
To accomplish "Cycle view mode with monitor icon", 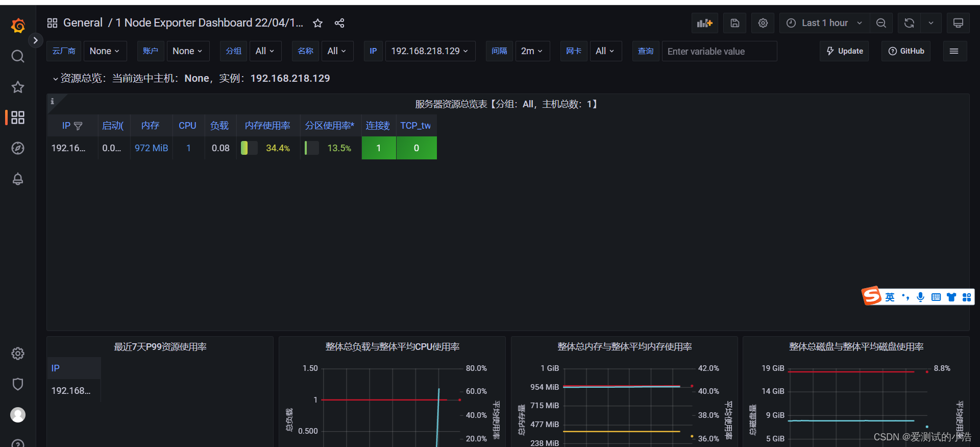I will point(958,23).
